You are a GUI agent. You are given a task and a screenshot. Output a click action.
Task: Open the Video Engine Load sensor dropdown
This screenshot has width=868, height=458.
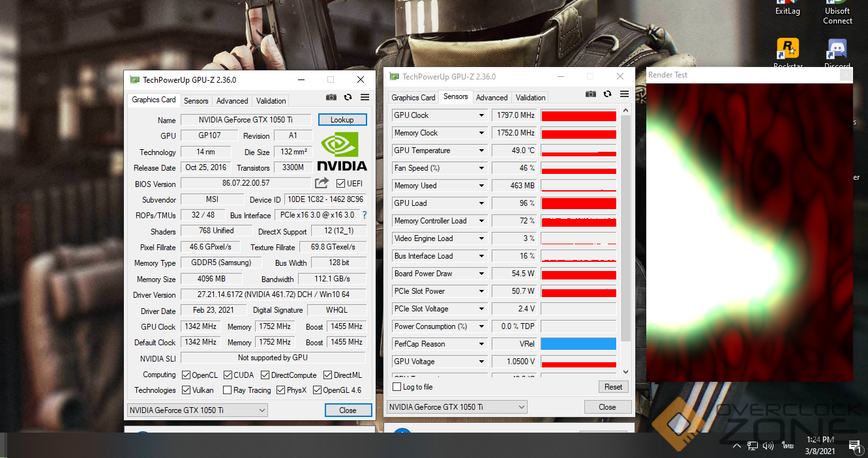click(481, 238)
